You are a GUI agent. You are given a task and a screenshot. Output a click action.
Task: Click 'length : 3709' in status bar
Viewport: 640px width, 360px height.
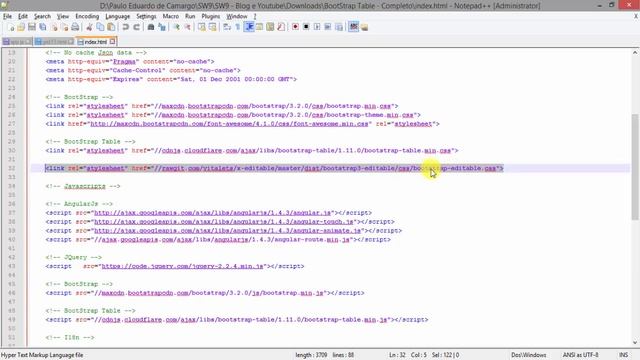[x=311, y=355]
